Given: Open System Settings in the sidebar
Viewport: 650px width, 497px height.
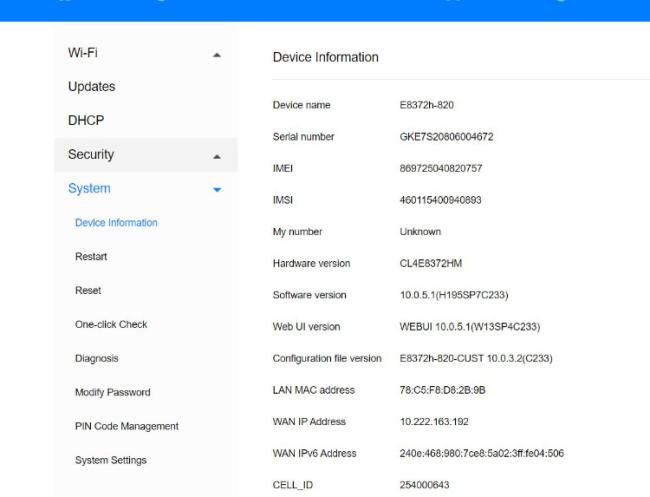Looking at the screenshot, I should [x=111, y=460].
